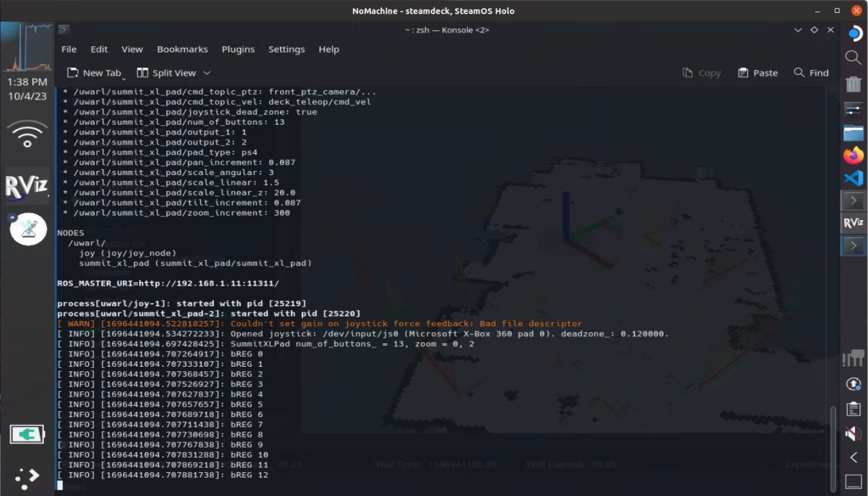
Task: Open the Trash icon in the panel
Action: point(853,84)
